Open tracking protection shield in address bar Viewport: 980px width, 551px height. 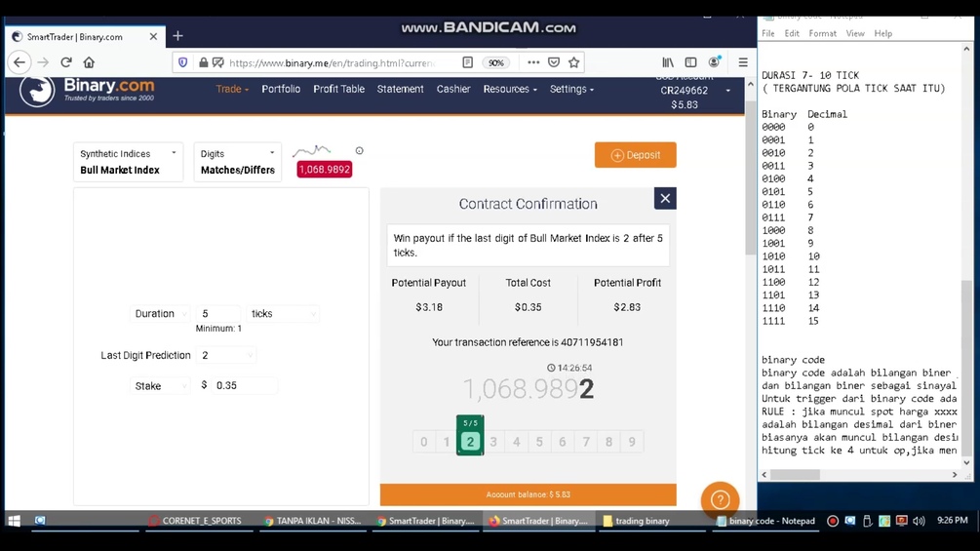click(x=182, y=62)
